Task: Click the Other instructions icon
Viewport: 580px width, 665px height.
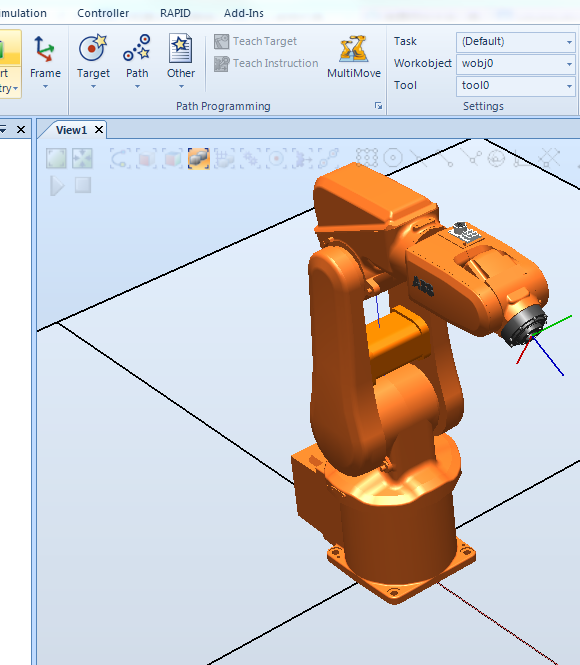Action: [x=181, y=48]
